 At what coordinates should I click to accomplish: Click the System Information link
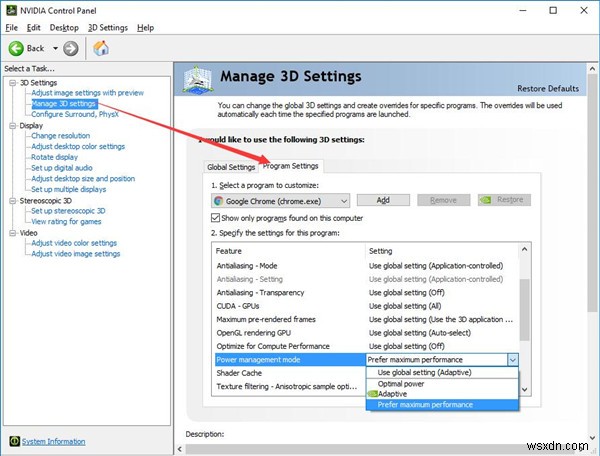53,441
